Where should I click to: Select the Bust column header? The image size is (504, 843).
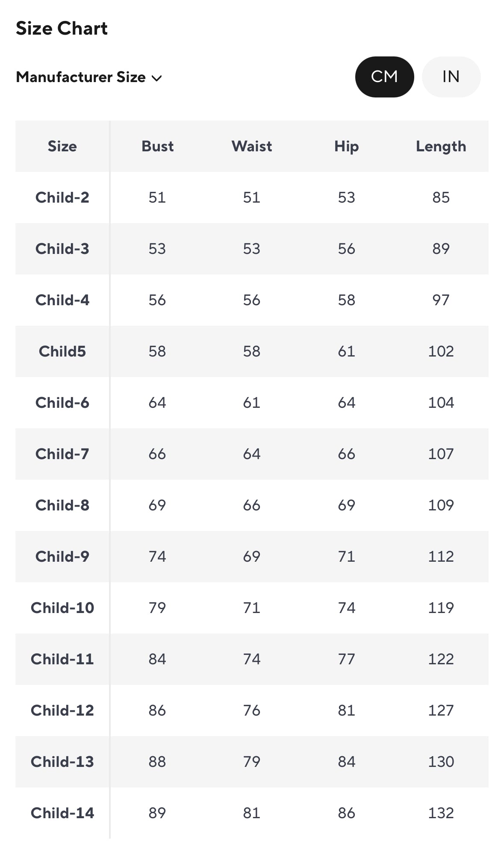[157, 146]
